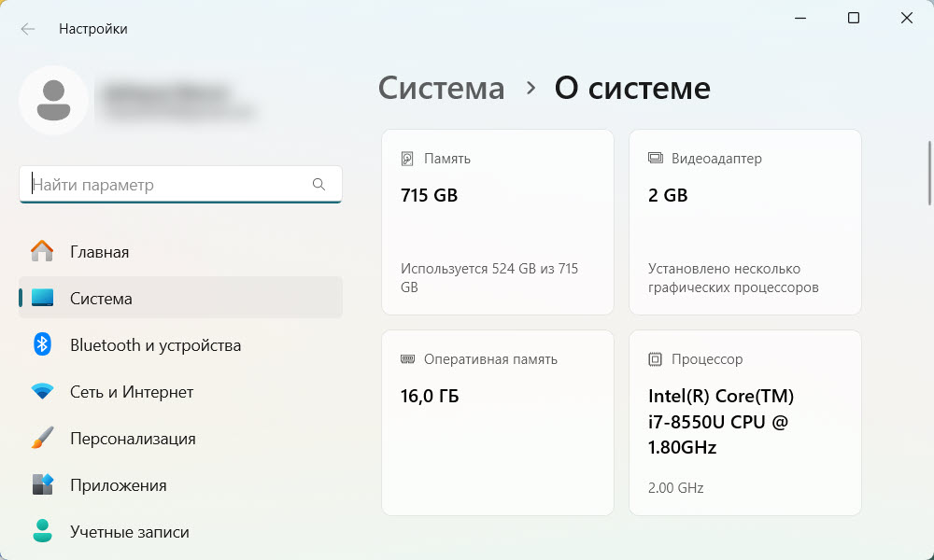Click the search magnifier in Найти параметр
Image resolution: width=934 pixels, height=560 pixels.
318,184
